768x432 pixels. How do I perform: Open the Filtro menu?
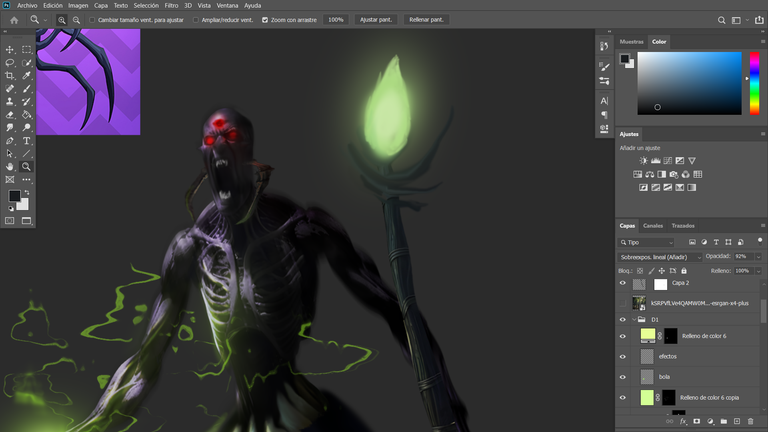click(x=171, y=5)
